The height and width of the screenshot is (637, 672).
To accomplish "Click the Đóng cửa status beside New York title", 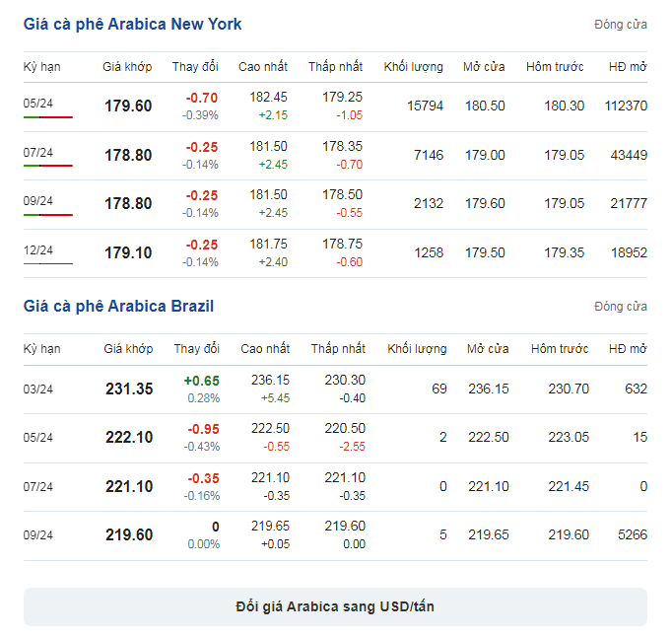I will click(621, 25).
